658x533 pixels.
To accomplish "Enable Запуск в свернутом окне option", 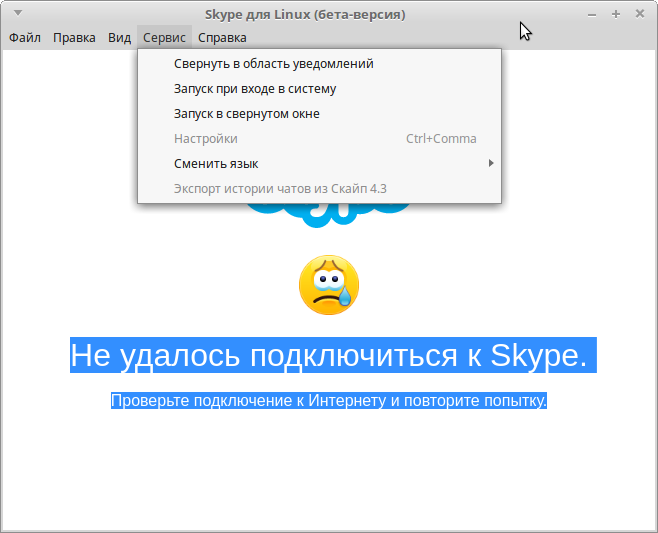I will pos(246,113).
